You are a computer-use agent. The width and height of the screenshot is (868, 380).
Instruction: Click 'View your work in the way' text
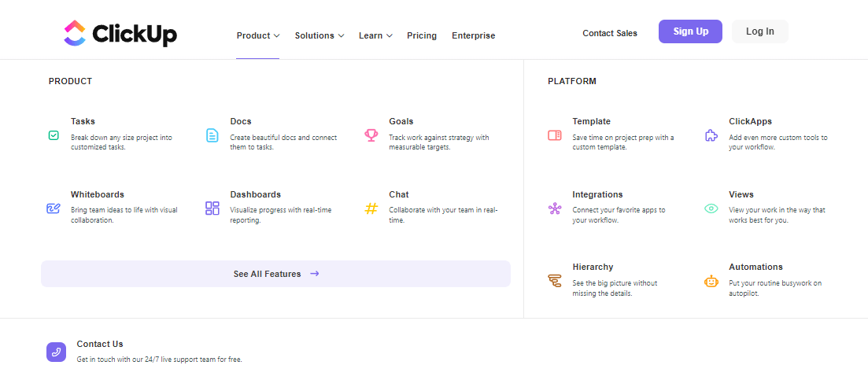coord(778,215)
